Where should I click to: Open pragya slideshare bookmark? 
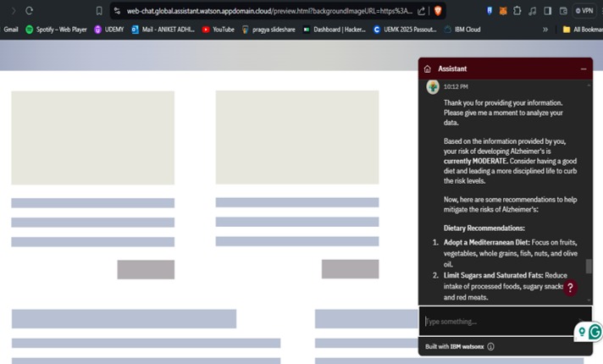[268, 30]
